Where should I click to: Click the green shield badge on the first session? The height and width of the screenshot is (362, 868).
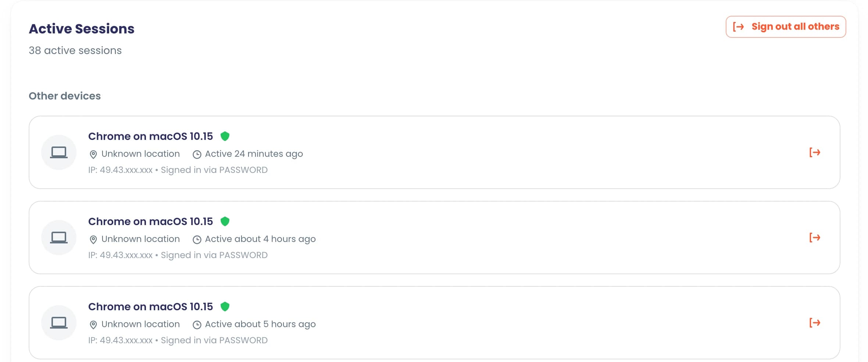tap(225, 136)
